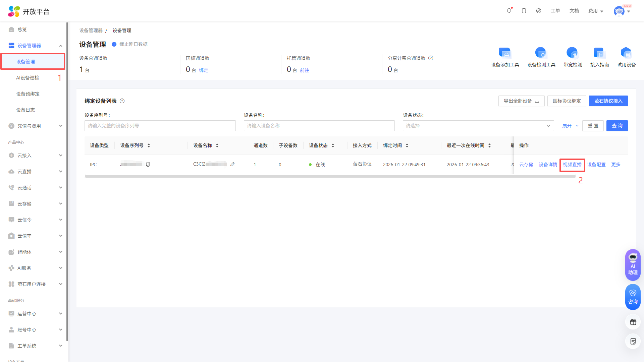Click the 设备序列号 input field
The height and width of the screenshot is (362, 644).
pos(160,126)
